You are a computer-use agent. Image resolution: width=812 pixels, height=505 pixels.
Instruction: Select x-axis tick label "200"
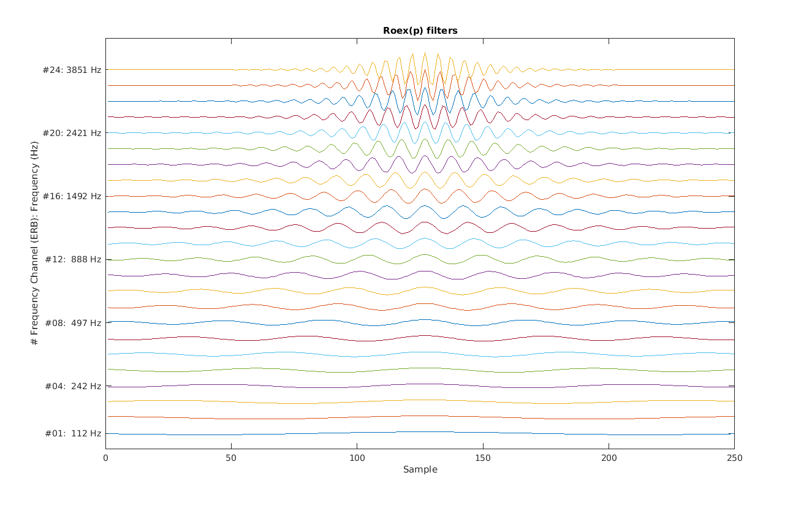pyautogui.click(x=609, y=458)
